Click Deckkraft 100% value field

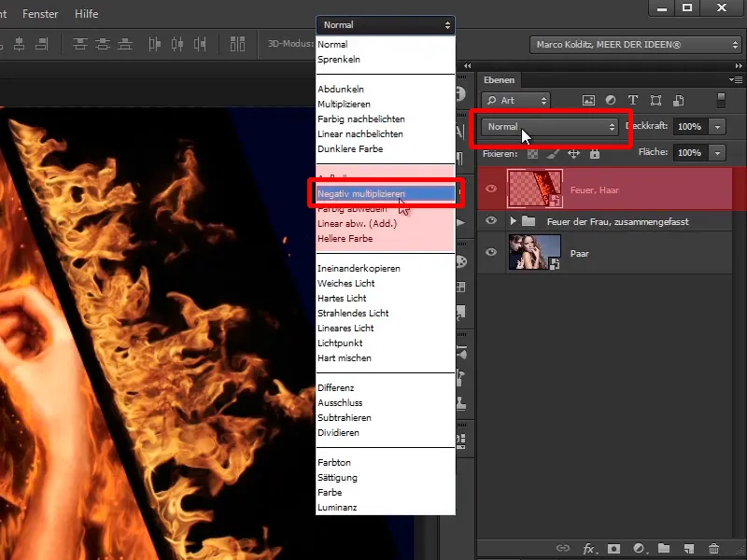click(690, 127)
